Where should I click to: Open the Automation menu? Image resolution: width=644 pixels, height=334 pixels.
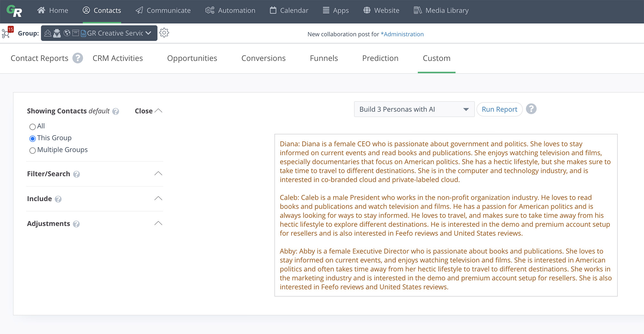click(230, 10)
